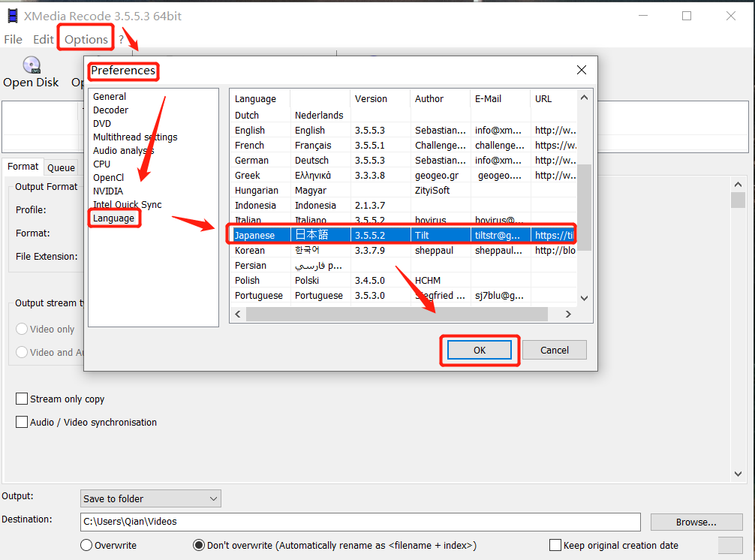Click the Destination path input field
The width and height of the screenshot is (755, 560).
point(360,522)
